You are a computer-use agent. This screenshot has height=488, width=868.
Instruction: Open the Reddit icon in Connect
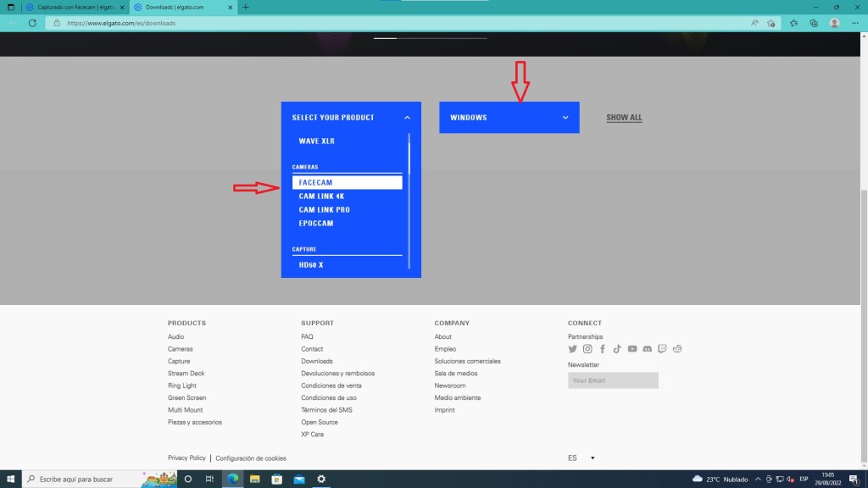click(x=677, y=349)
